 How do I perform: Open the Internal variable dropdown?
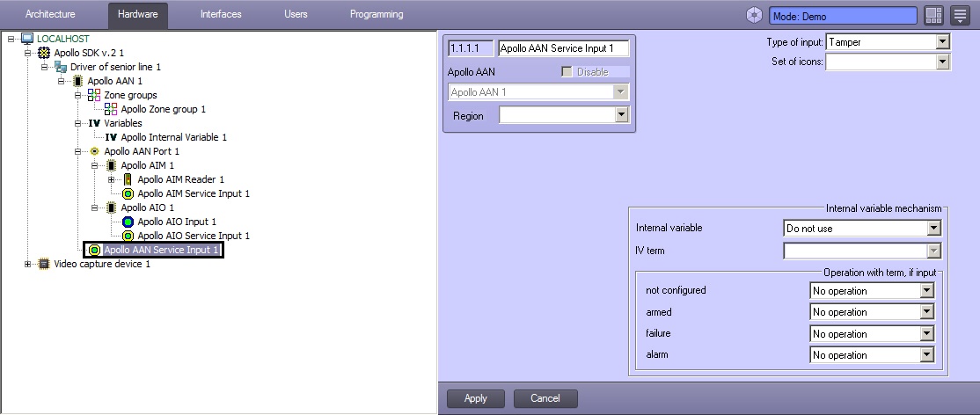933,228
